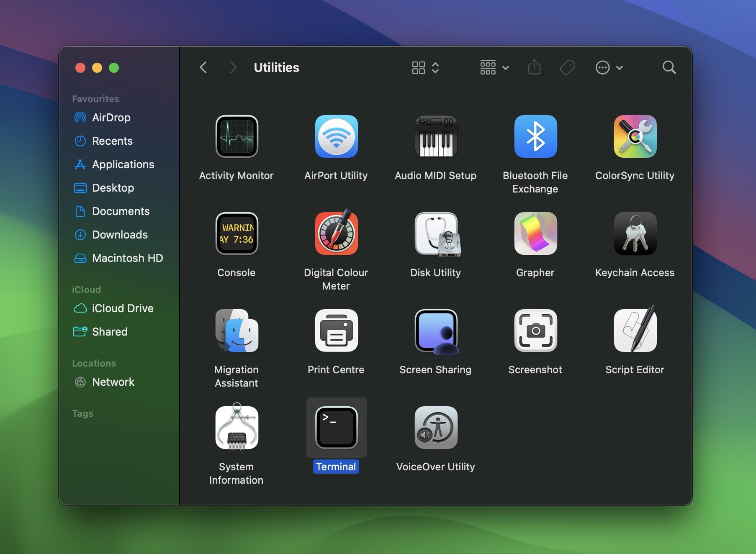
Task: Open the Activity Monitor app icon
Action: 237,136
